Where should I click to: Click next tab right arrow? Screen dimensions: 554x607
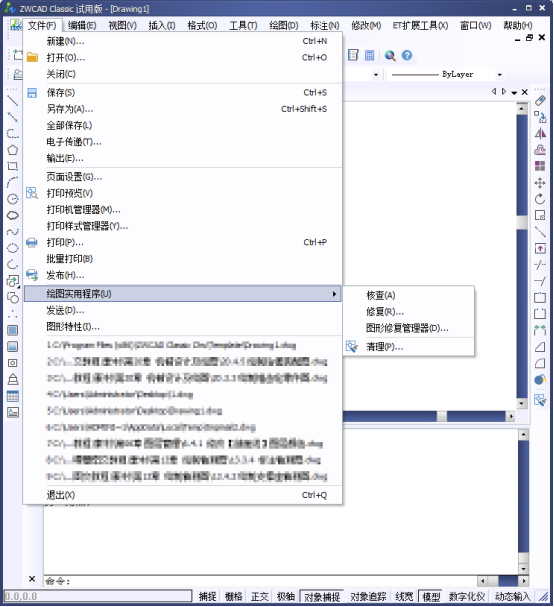point(504,92)
